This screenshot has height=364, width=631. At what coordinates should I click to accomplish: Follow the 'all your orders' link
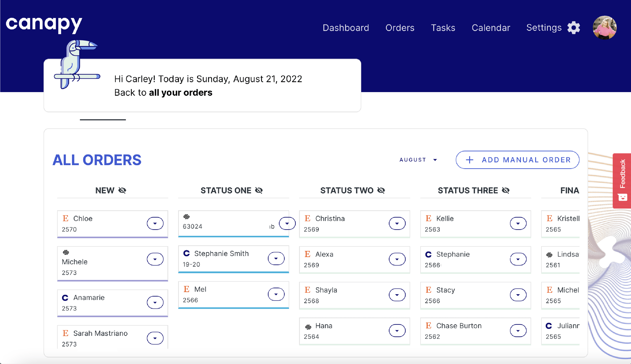pyautogui.click(x=181, y=93)
